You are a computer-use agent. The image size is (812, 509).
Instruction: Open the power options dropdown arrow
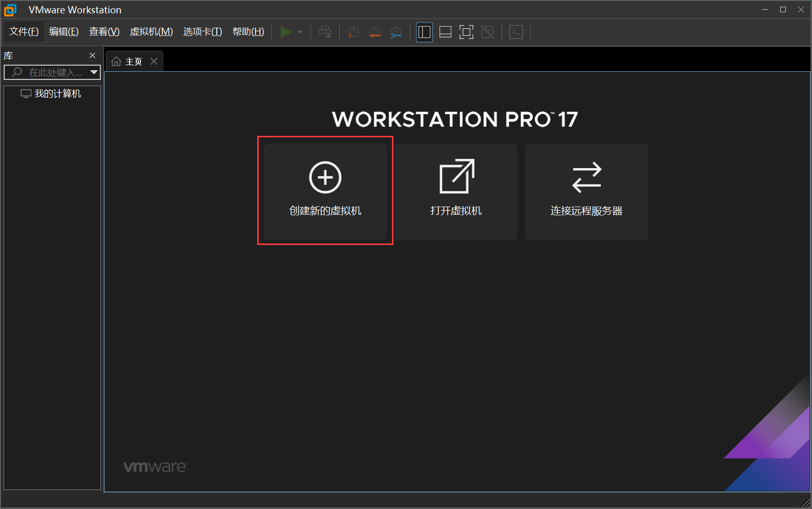(300, 32)
